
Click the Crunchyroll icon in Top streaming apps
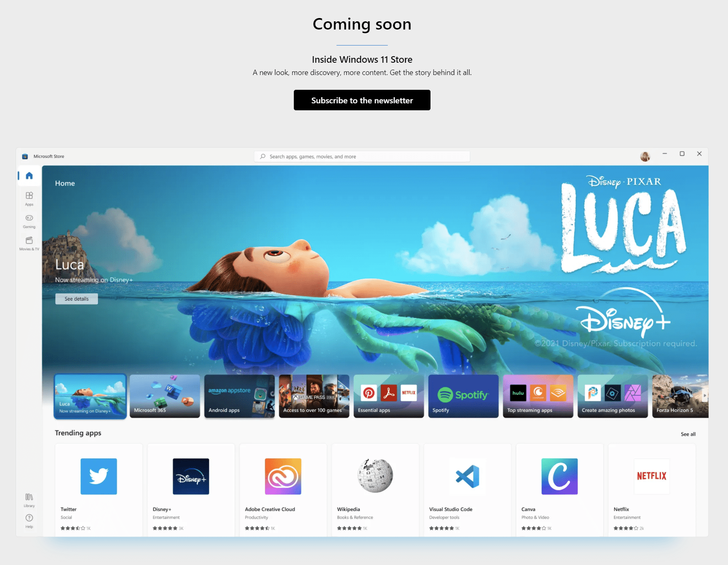[538, 393]
